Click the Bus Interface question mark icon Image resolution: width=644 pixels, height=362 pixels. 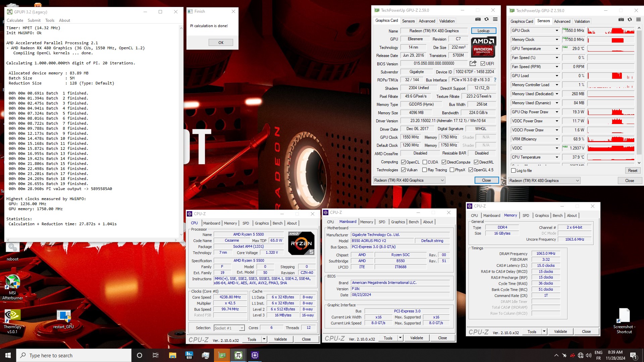[x=495, y=80]
